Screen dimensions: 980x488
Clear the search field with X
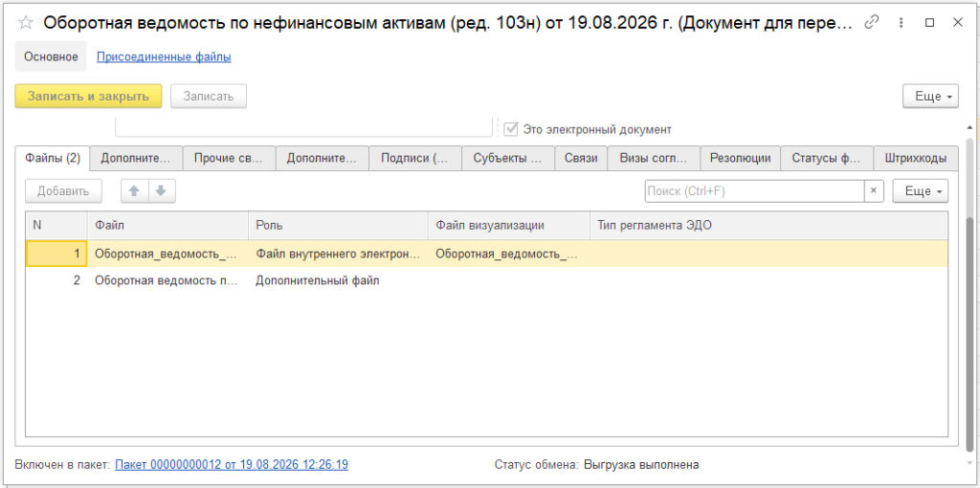tap(874, 191)
